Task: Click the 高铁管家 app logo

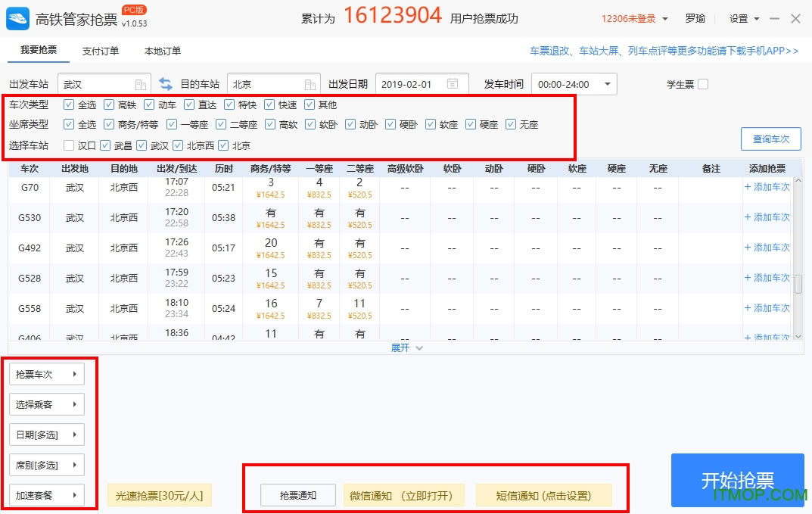Action: [x=17, y=19]
